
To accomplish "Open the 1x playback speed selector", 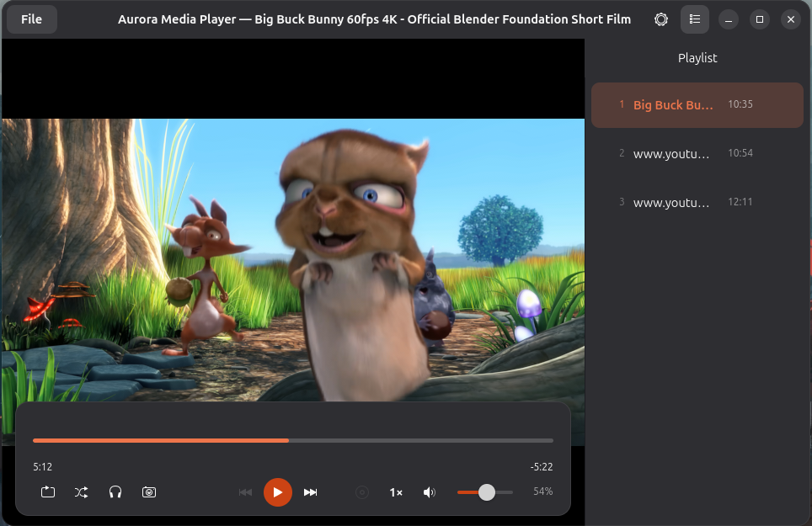I will (395, 492).
